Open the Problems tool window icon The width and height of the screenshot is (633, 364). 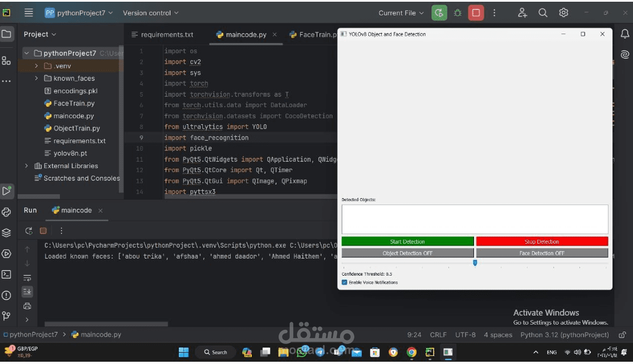pyautogui.click(x=6, y=296)
